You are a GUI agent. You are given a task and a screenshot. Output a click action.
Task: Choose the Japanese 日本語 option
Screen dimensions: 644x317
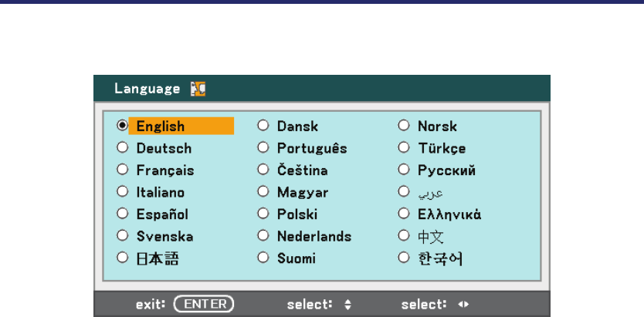122,258
